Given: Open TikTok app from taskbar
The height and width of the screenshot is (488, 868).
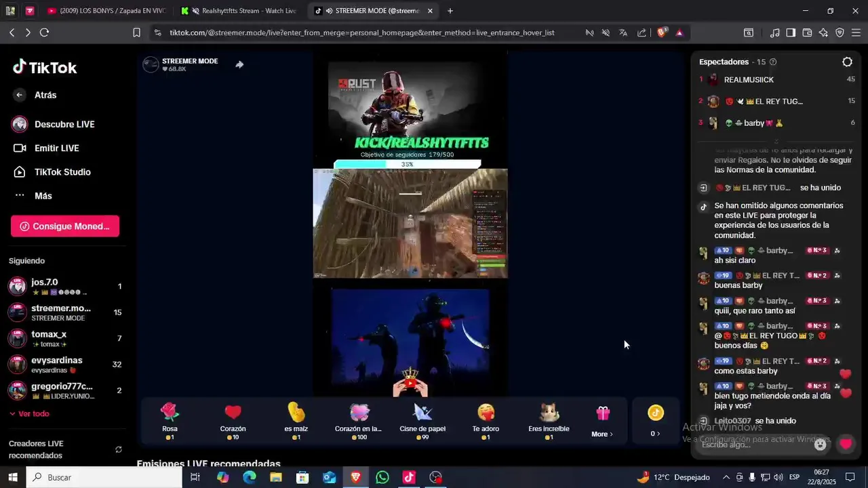Looking at the screenshot, I should tap(409, 477).
